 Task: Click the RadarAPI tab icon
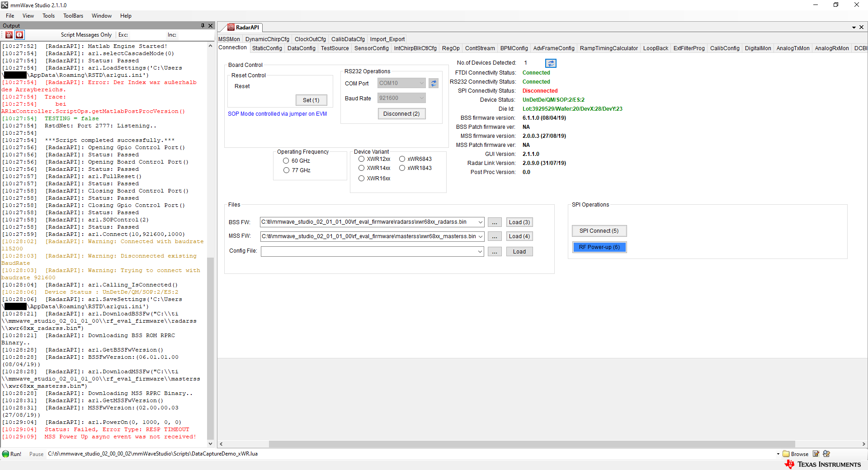pos(231,27)
